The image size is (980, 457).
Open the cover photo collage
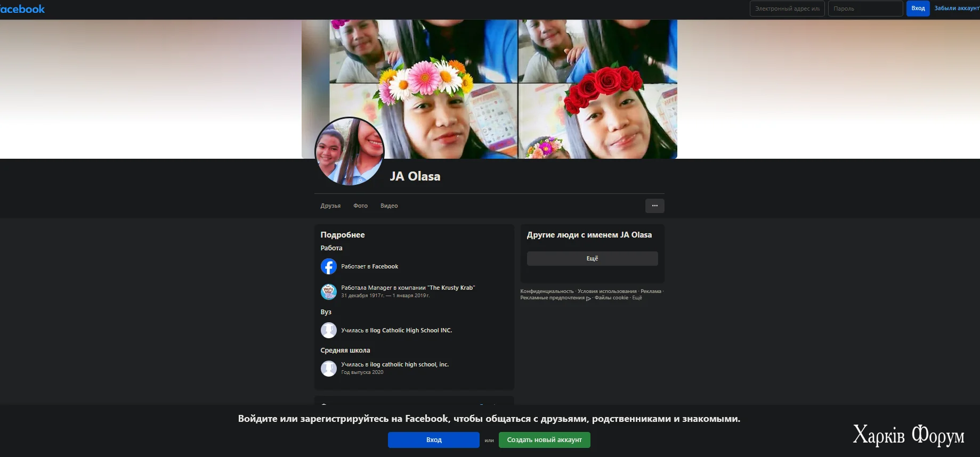coord(489,89)
